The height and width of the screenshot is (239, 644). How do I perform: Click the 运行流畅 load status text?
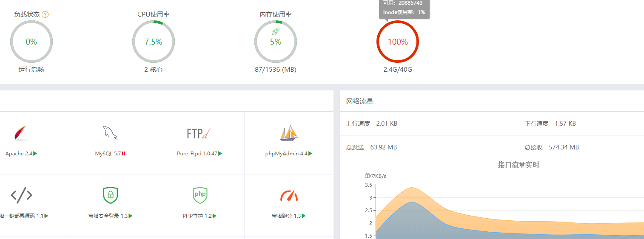31,70
